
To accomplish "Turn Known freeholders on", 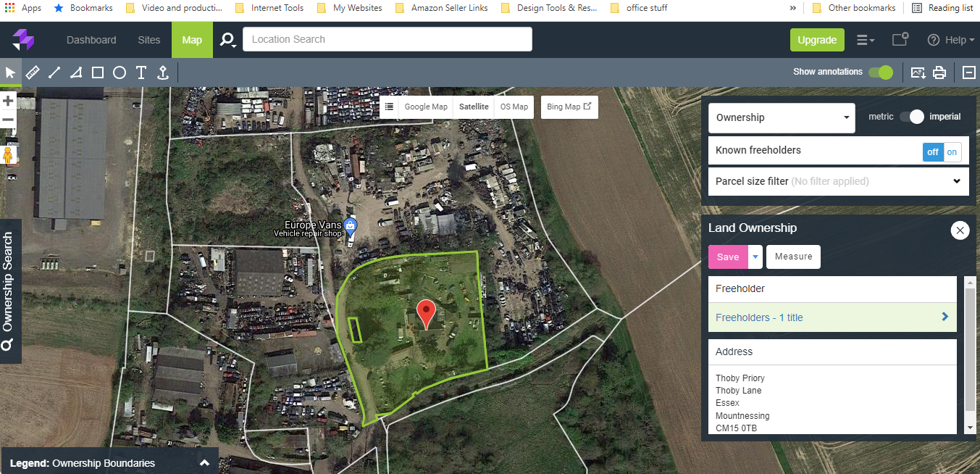I will click(x=951, y=151).
